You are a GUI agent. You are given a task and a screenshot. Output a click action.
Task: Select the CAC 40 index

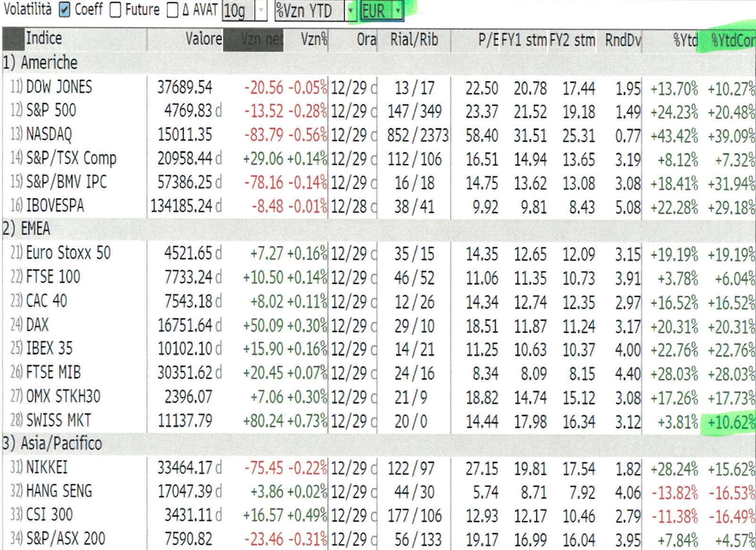point(46,300)
